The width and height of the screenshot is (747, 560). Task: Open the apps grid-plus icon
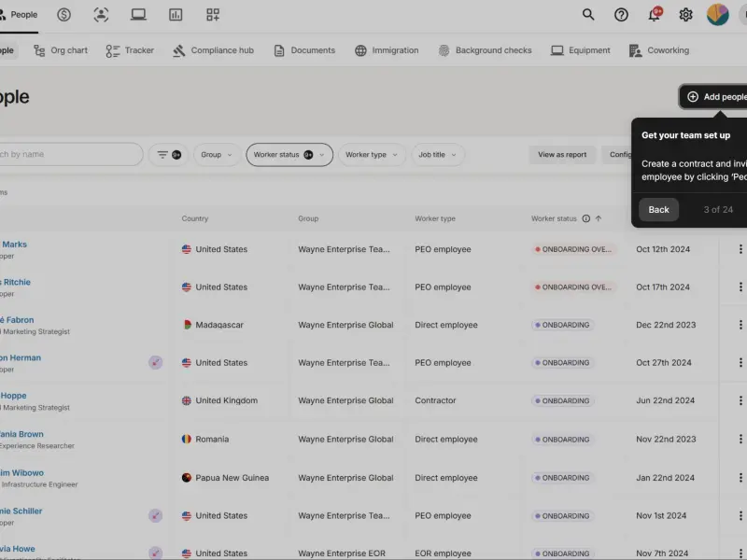pos(213,15)
